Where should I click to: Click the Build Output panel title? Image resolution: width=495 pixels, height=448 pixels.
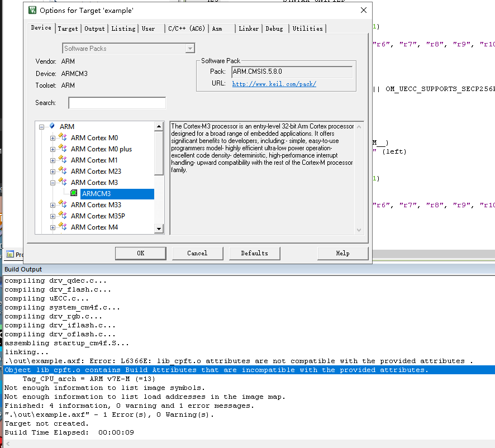23,269
